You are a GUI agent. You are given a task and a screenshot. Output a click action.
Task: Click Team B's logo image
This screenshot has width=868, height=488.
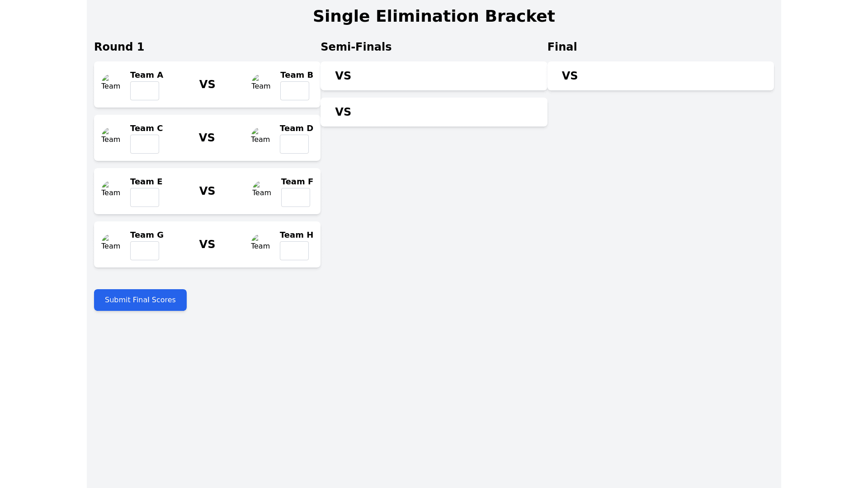click(261, 84)
